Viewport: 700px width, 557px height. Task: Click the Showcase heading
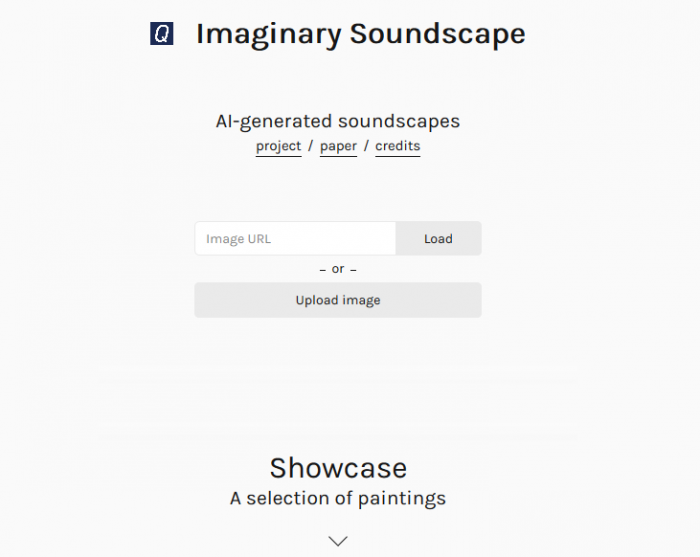coord(338,468)
